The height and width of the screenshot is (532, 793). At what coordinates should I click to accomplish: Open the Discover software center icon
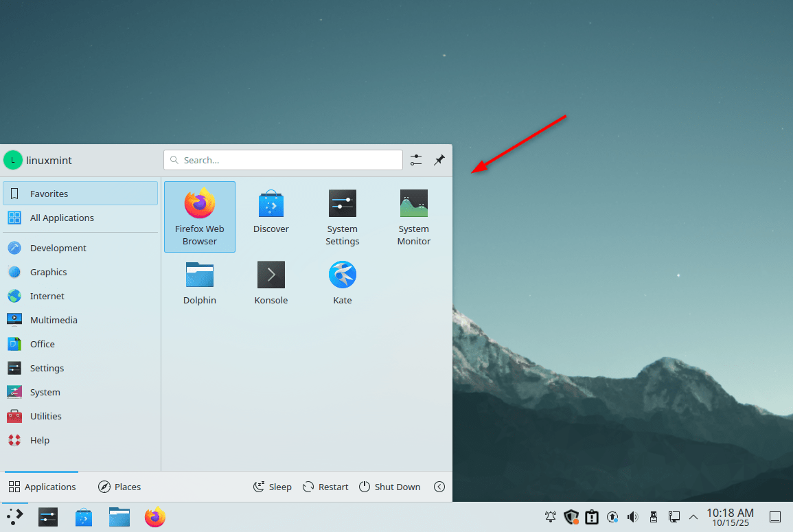click(271, 212)
